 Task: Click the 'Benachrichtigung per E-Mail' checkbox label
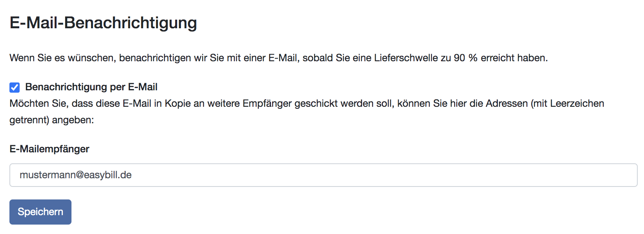point(91,87)
